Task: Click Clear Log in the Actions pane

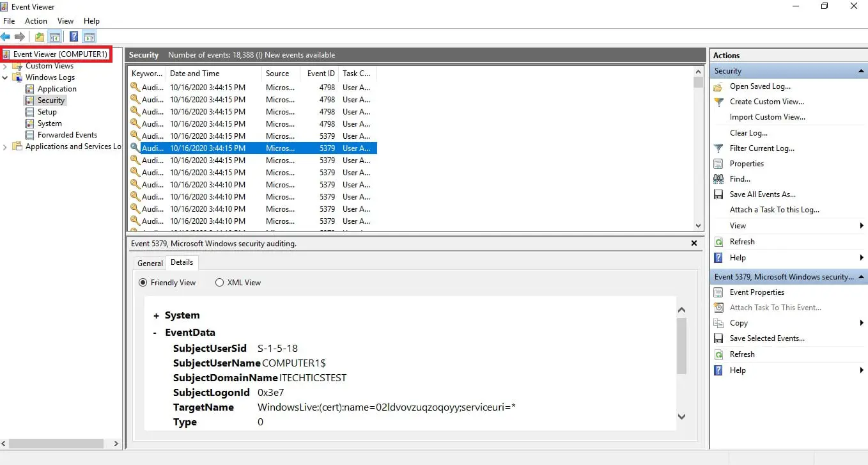Action: click(749, 132)
